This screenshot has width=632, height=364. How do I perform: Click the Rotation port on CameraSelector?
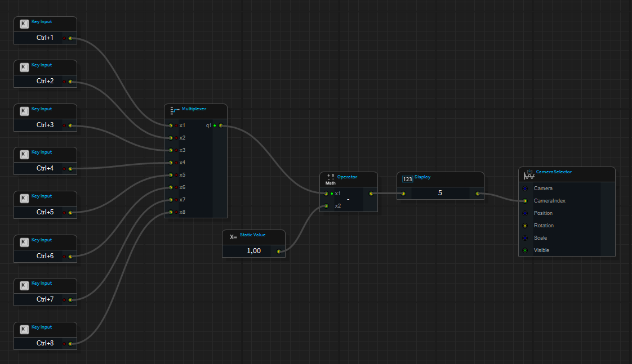point(525,226)
